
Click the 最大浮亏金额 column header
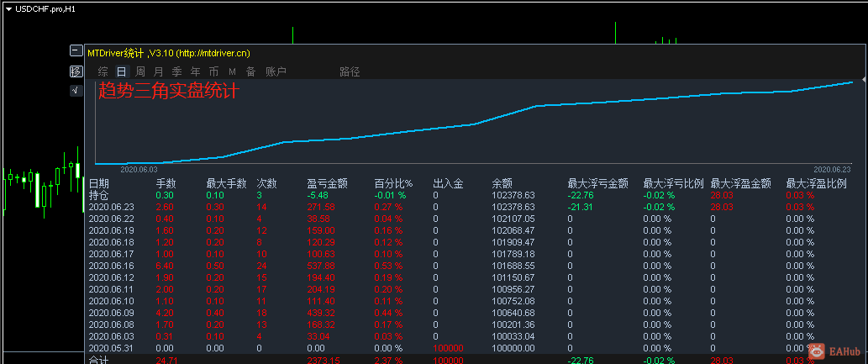[x=598, y=183]
